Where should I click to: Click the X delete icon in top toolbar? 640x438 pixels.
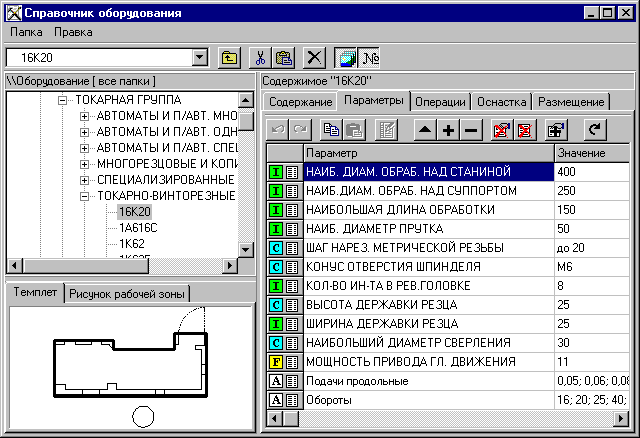(314, 58)
